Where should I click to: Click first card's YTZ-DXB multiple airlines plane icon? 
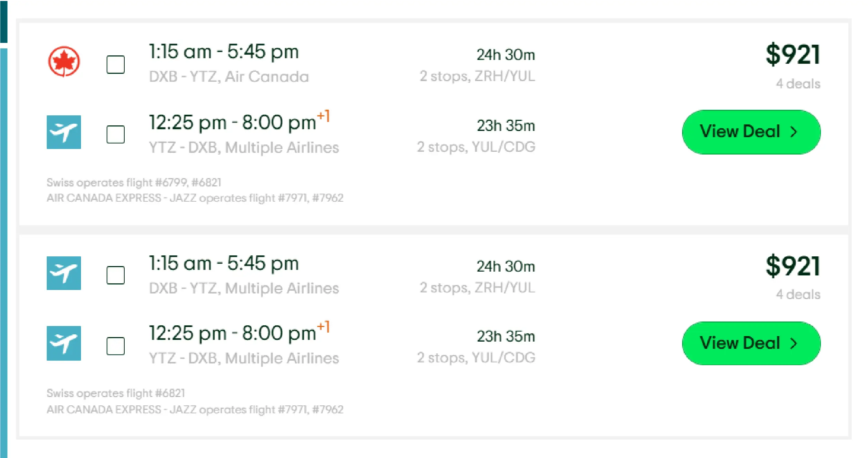click(x=64, y=132)
